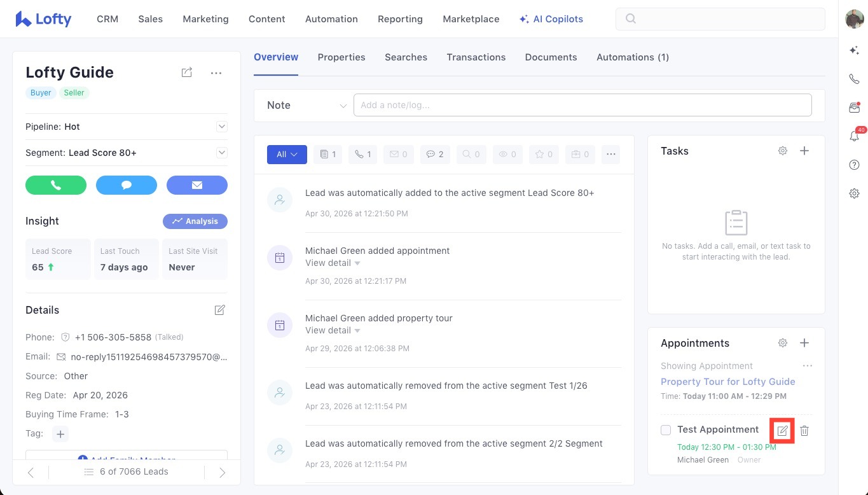Open the All timeline filter dropdown
This screenshot has height=495, width=868.
(287, 154)
